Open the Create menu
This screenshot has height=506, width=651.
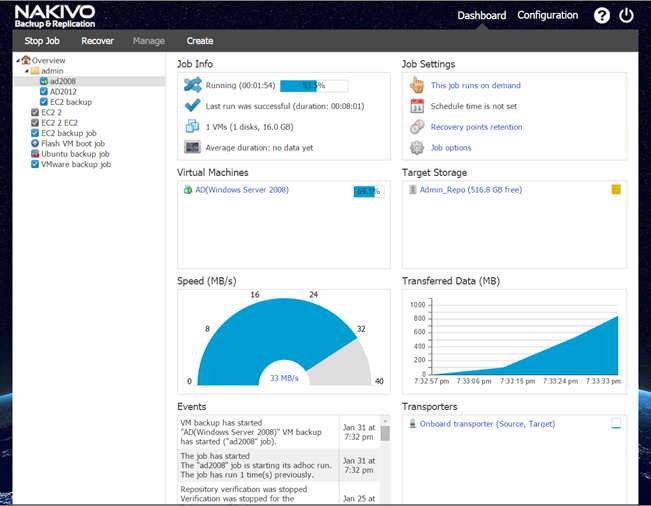click(200, 41)
